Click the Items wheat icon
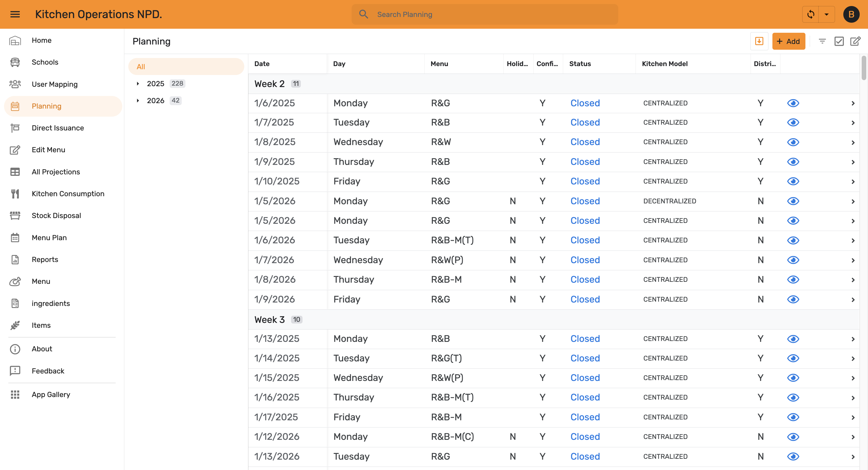This screenshot has width=868, height=470. (x=15, y=325)
